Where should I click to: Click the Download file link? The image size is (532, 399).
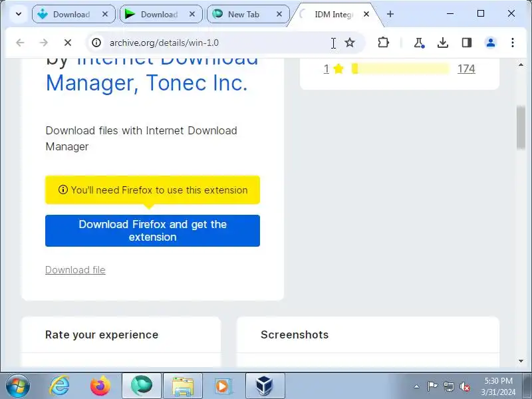coord(75,270)
